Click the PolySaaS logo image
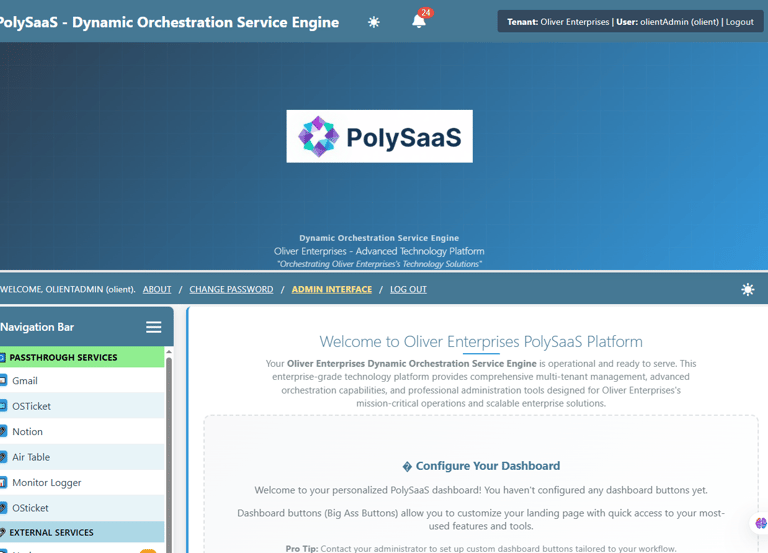This screenshot has width=768, height=553. 380,136
